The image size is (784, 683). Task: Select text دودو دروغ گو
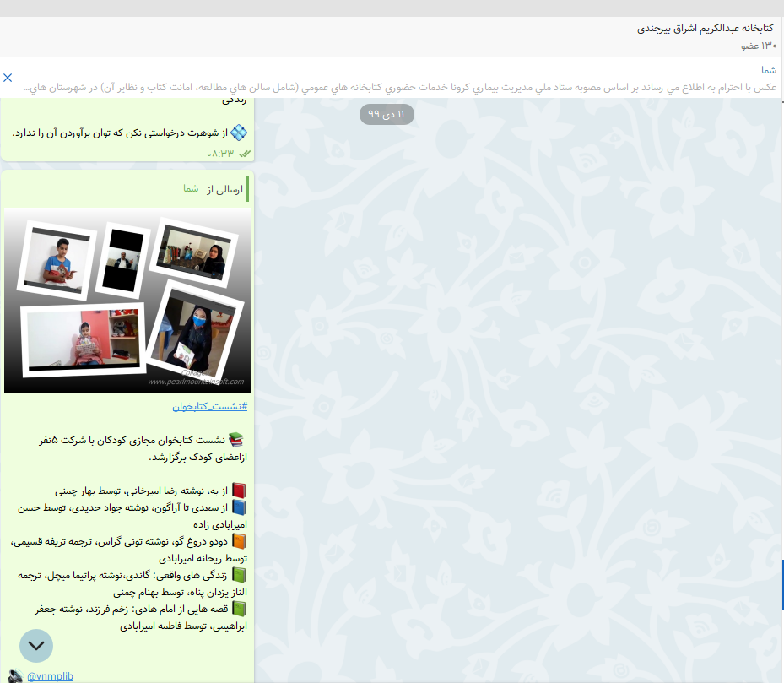click(x=204, y=542)
